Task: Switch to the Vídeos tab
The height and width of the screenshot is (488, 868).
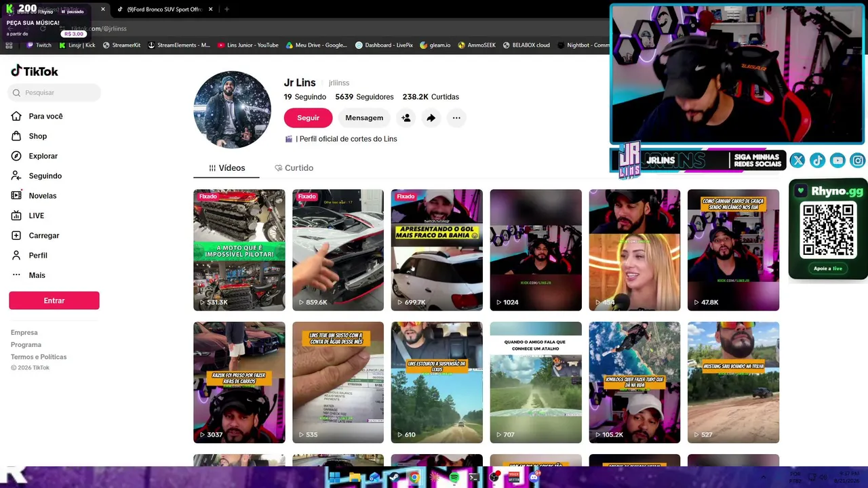Action: (x=226, y=168)
